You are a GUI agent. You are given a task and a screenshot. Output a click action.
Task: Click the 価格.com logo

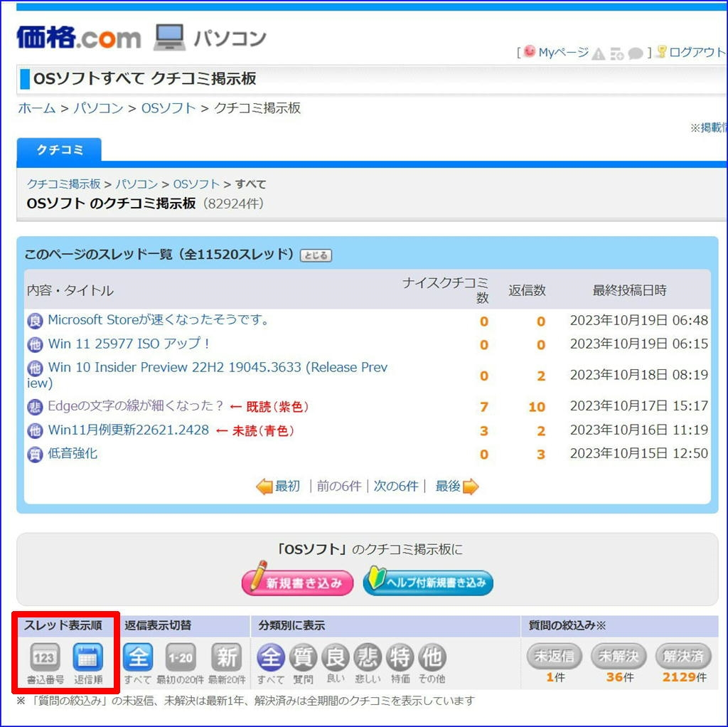point(78,38)
